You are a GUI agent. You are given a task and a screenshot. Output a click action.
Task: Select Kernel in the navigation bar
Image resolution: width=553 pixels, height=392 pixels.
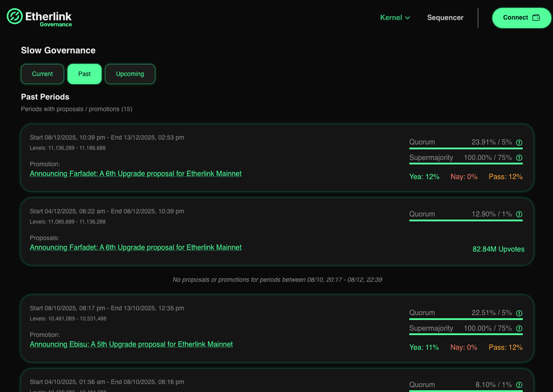point(391,17)
